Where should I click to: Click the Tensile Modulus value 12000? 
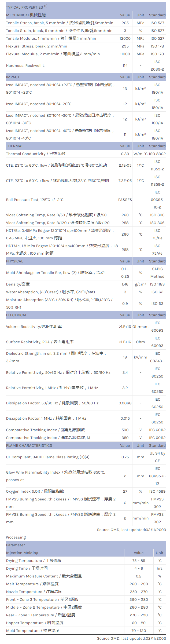[x=125, y=39]
